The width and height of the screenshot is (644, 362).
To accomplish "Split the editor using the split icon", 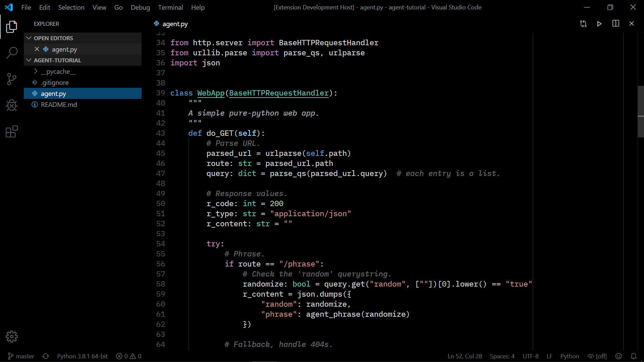I will pyautogui.click(x=616, y=23).
